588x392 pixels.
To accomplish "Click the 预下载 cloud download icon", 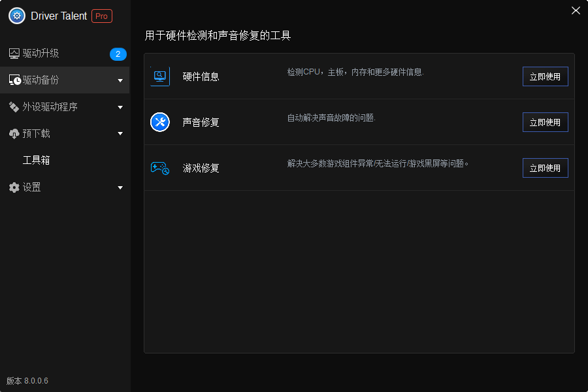I will [14, 134].
